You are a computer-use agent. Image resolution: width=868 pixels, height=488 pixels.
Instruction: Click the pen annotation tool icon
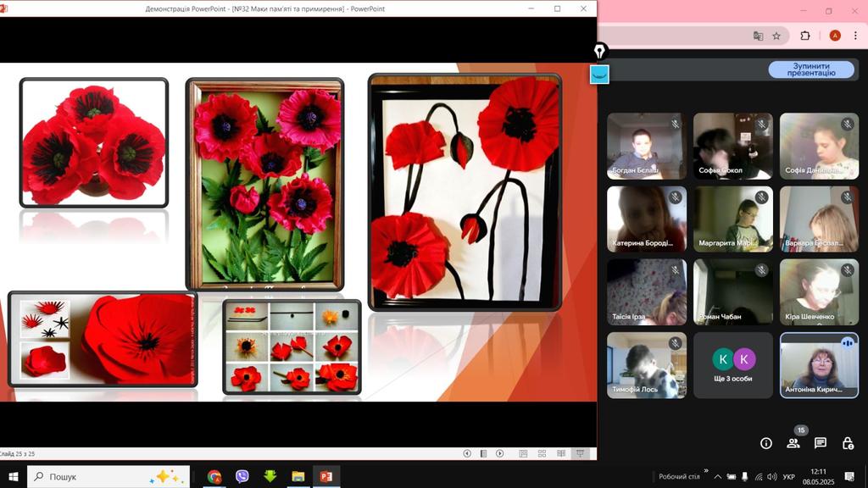(x=600, y=52)
